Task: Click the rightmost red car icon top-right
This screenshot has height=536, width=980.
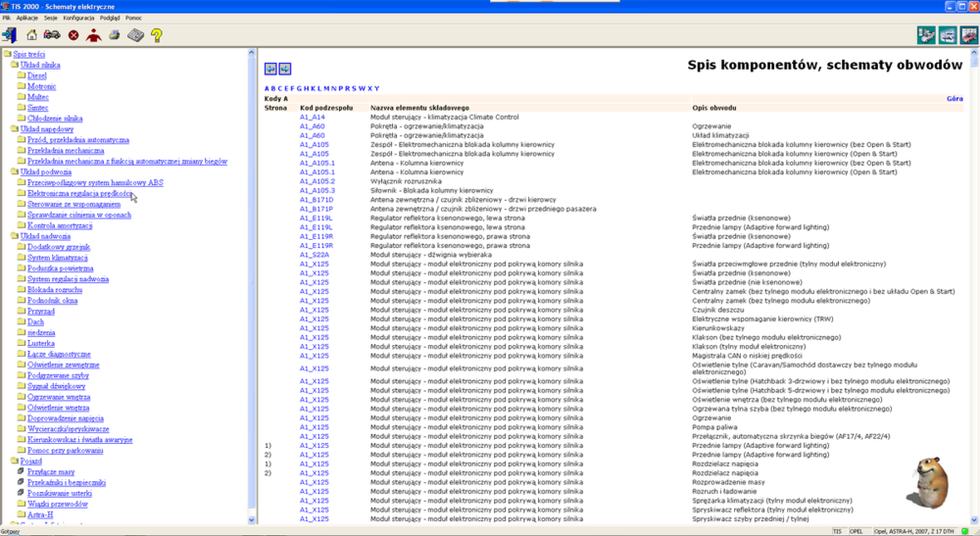Action: point(968,35)
